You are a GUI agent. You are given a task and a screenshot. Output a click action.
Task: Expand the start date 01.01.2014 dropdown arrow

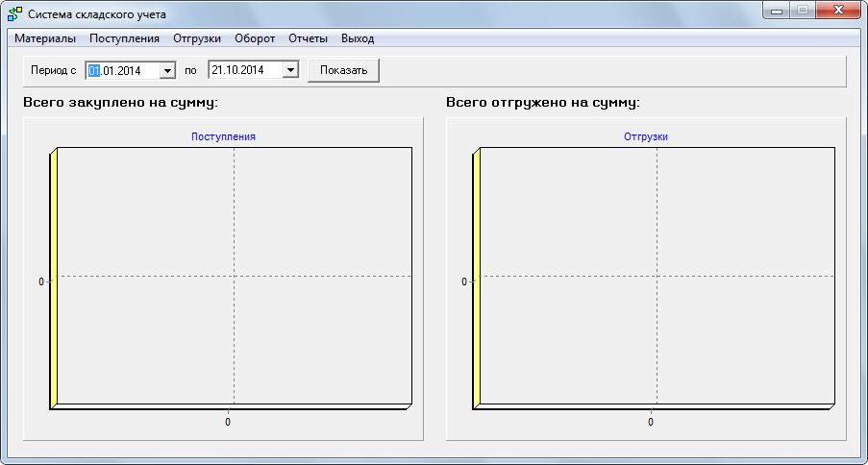click(166, 71)
